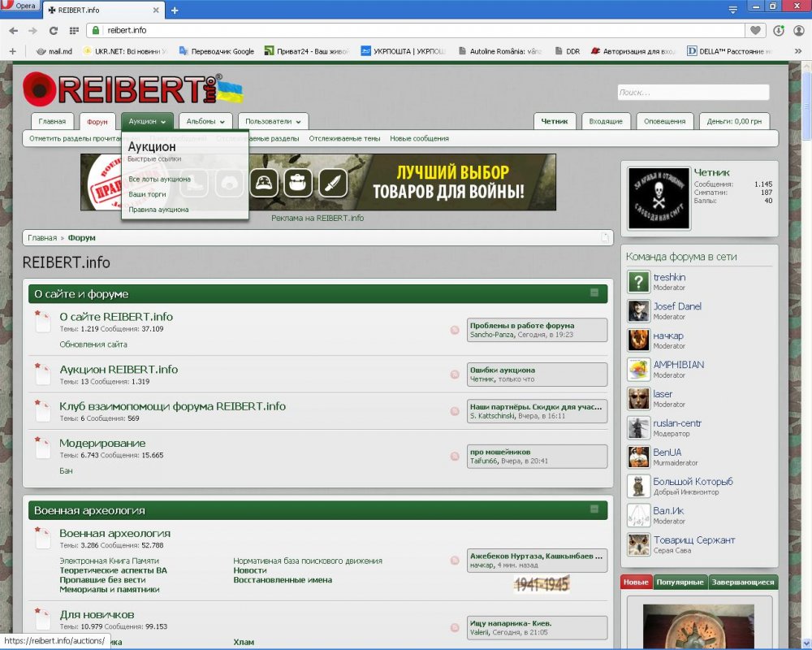The height and width of the screenshot is (650, 812).
Task: Click helmet icon in the ad banner
Action: pyautogui.click(x=264, y=183)
